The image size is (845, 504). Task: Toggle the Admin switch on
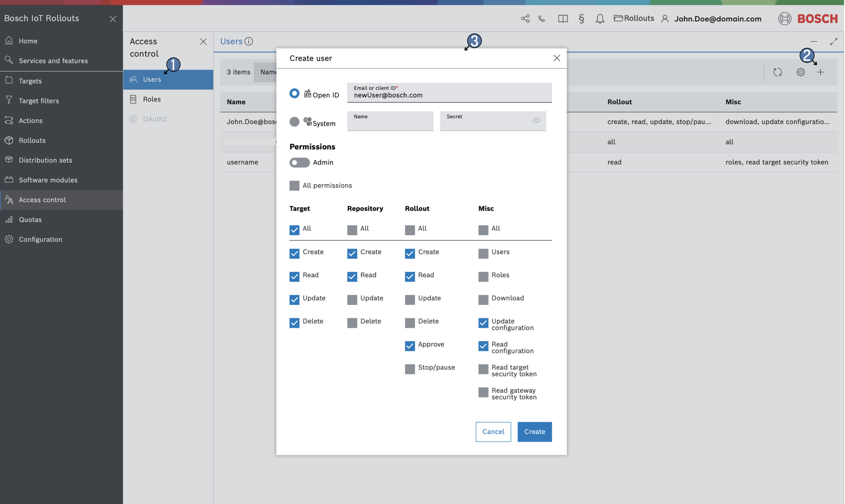pyautogui.click(x=299, y=162)
